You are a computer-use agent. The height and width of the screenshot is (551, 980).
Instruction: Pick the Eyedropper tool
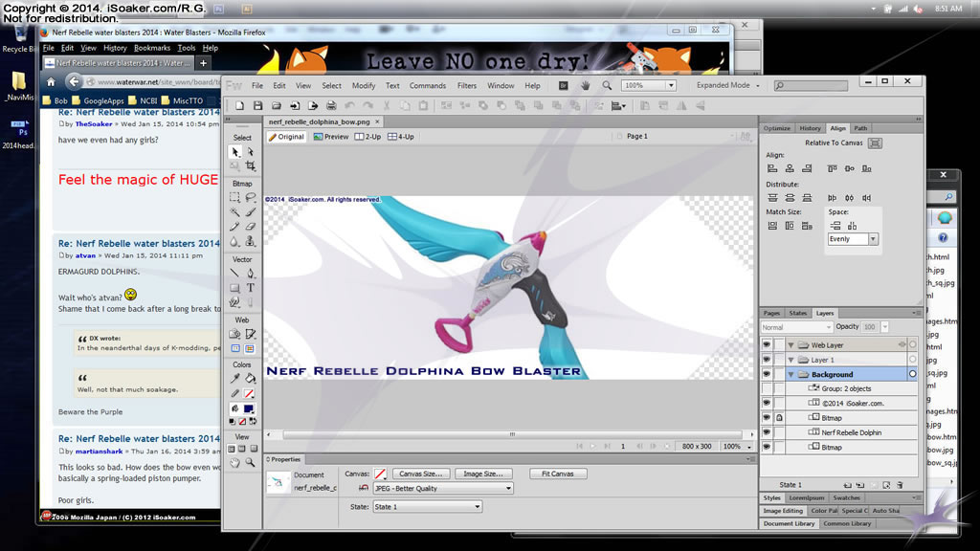click(235, 378)
